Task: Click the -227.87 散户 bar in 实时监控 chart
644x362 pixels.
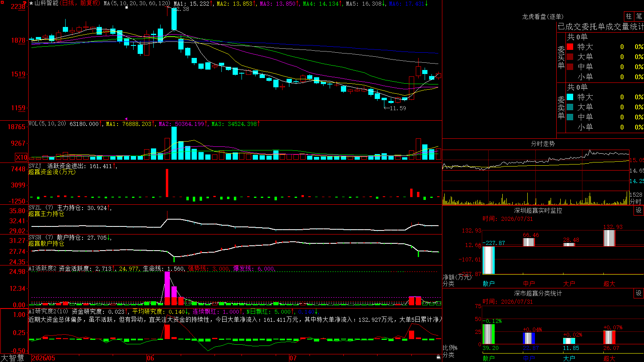Action: point(489,260)
